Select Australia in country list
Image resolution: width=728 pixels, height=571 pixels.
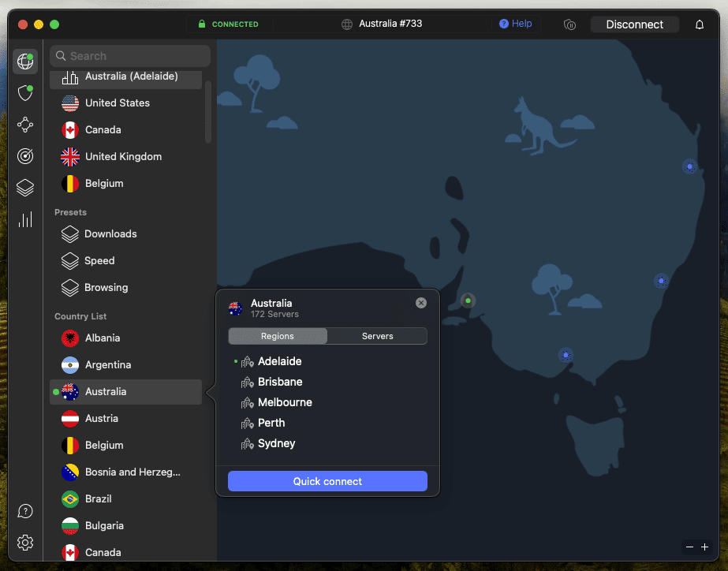126,392
